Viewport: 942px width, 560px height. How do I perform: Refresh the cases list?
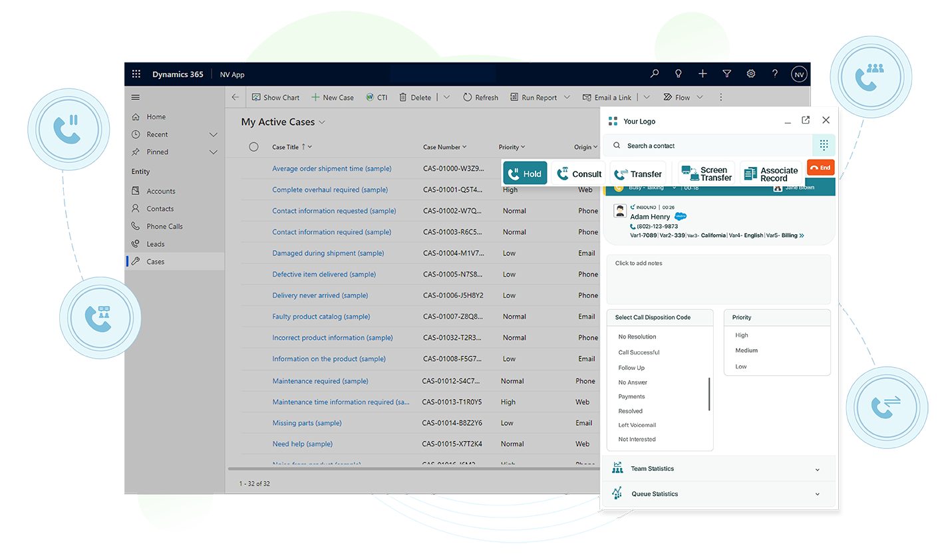pos(480,97)
